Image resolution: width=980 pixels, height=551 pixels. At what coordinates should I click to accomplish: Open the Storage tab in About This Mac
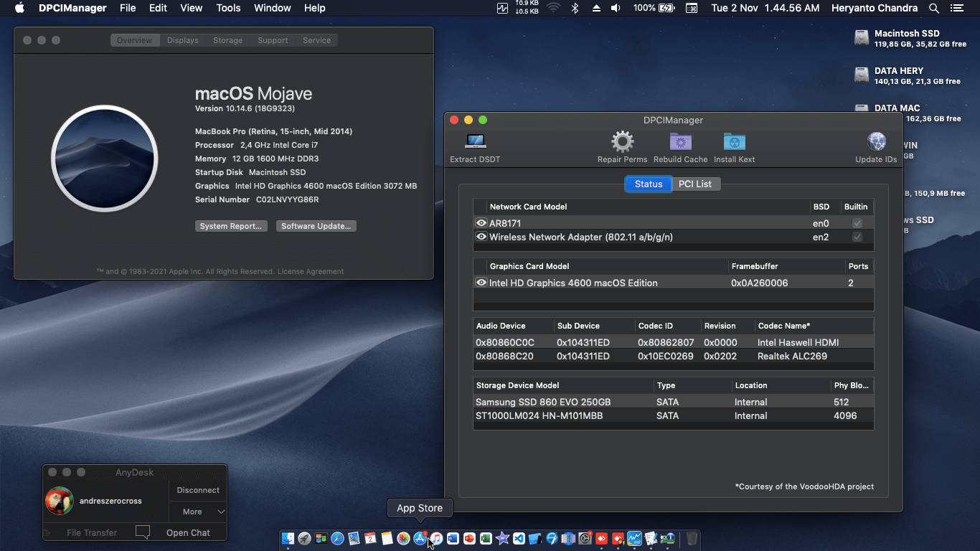(x=227, y=40)
